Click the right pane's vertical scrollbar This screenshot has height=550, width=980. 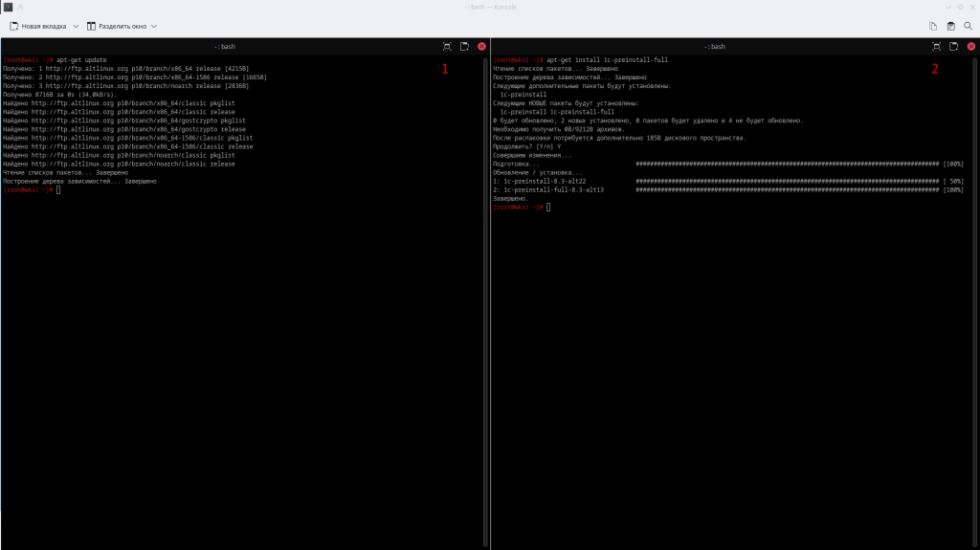[976, 287]
